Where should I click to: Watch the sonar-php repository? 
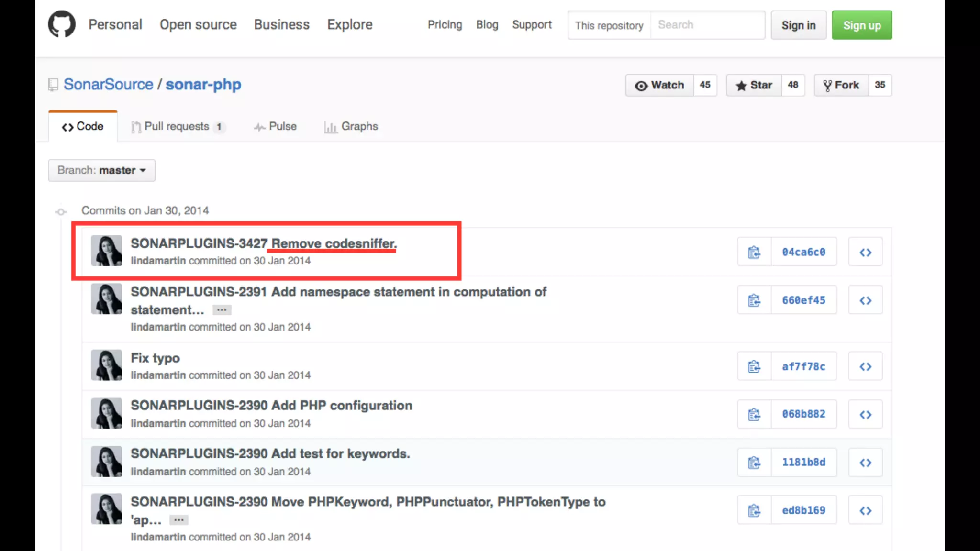point(659,85)
